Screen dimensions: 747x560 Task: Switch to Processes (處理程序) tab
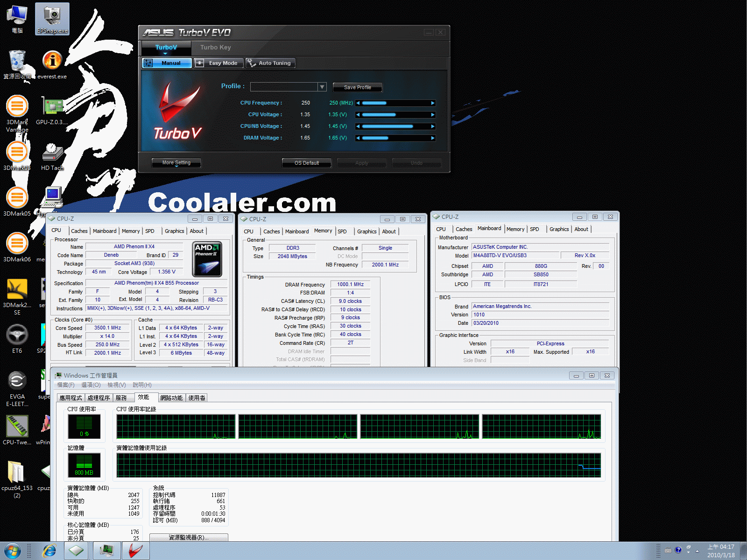[99, 398]
